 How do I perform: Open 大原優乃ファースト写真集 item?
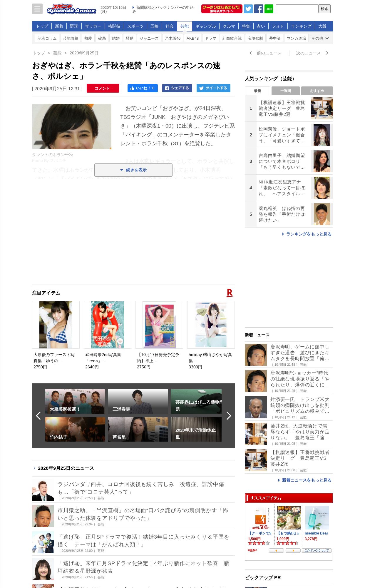[56, 335]
